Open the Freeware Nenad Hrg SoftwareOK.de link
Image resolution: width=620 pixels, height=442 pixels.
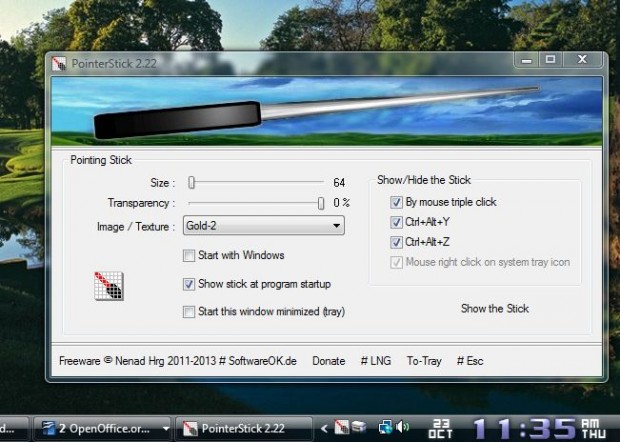[x=178, y=361]
